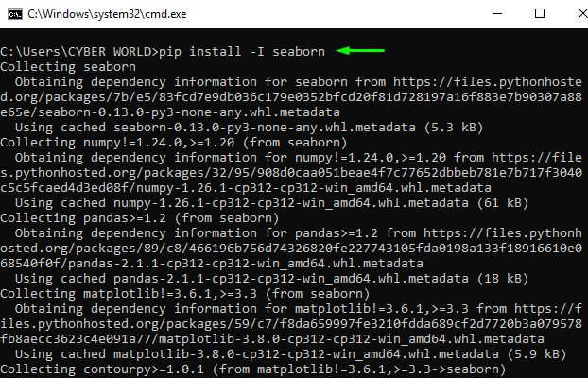Click the 'Collecting contourpy>=1.0.1' line

point(253,369)
